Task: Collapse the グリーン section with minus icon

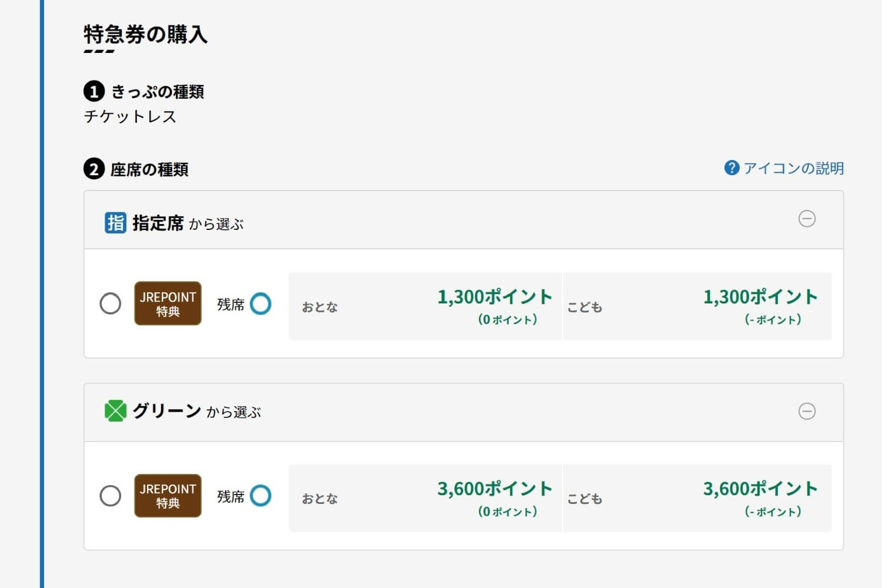Action: click(x=807, y=411)
